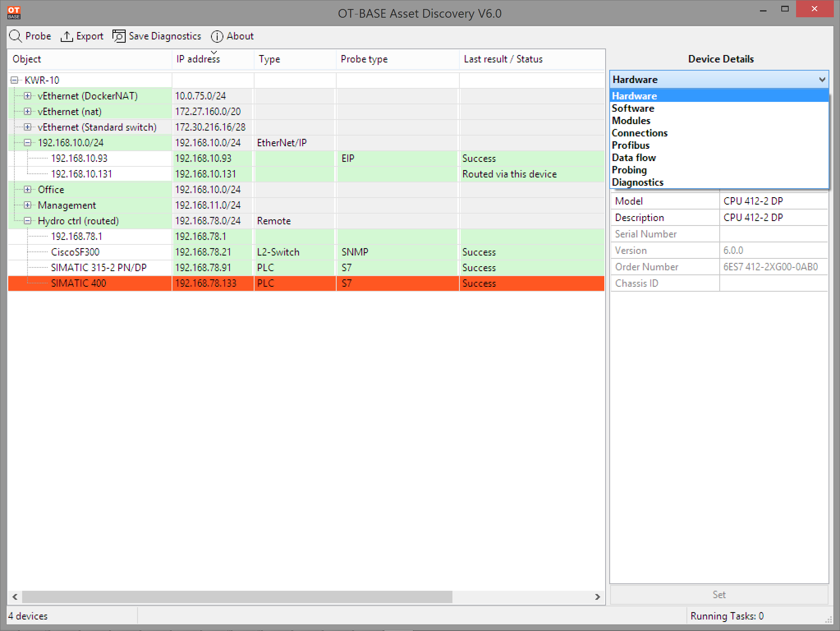Select the 192.168.10.131 device row
The height and width of the screenshot is (631, 840).
(x=306, y=174)
